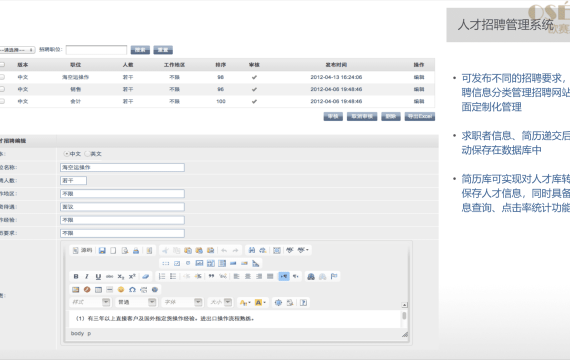The height and width of the screenshot is (360, 570).
Task: Open the 请选择 filter dropdown
Action: (x=17, y=50)
